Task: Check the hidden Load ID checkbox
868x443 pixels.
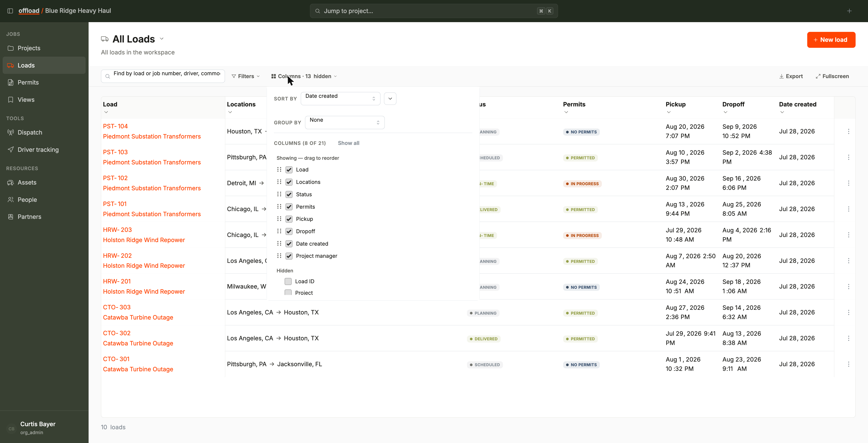Action: pos(288,281)
